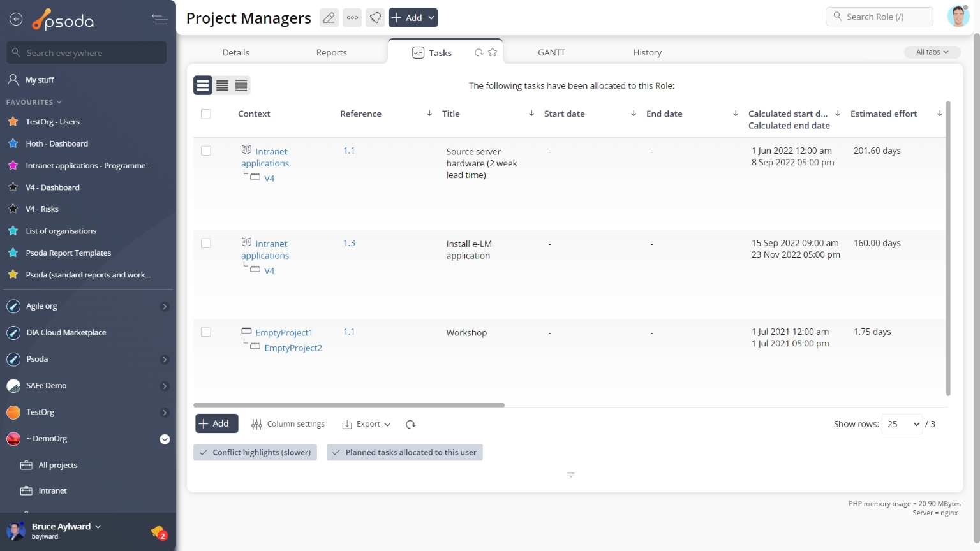
Task: Toggle Conflict highlights (slower) option
Action: (255, 452)
